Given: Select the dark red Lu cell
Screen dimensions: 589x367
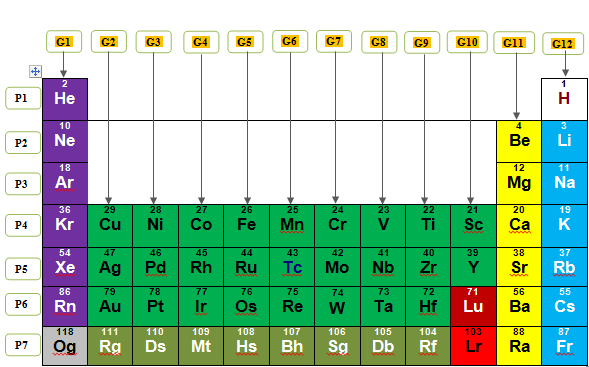Looking at the screenshot, I should pyautogui.click(x=473, y=307).
